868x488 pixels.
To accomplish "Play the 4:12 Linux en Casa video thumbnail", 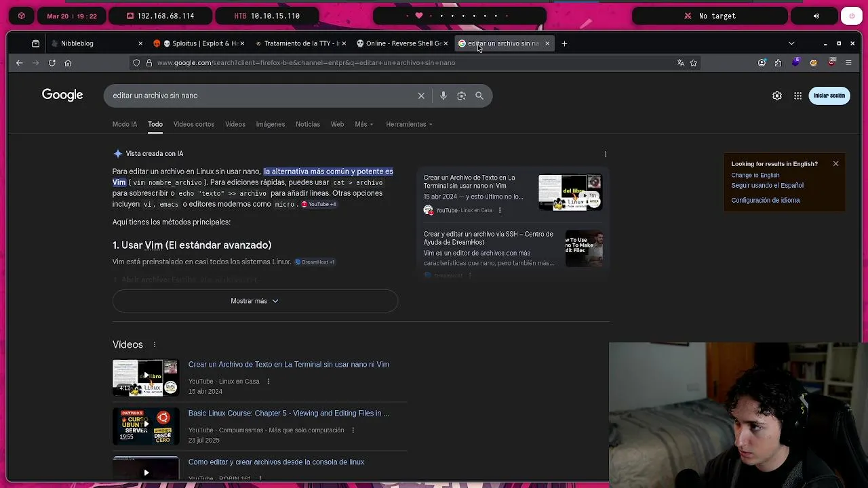I will click(x=146, y=377).
